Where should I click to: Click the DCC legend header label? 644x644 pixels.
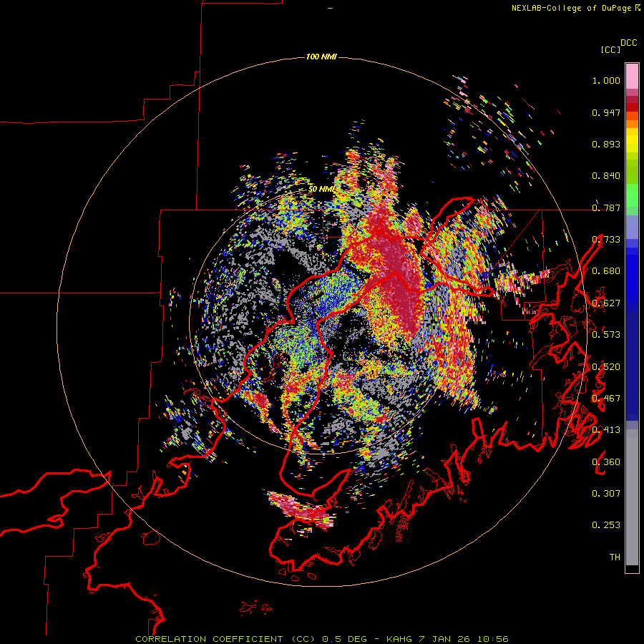coord(629,43)
